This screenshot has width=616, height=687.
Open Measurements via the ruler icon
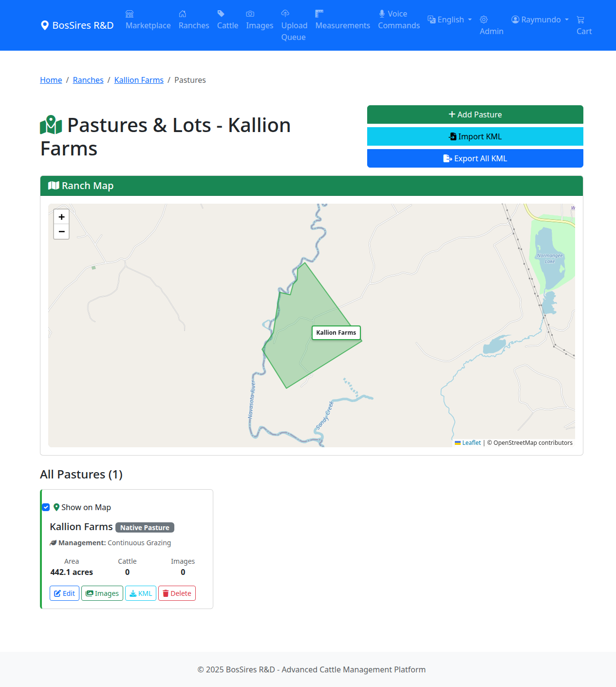click(x=319, y=14)
